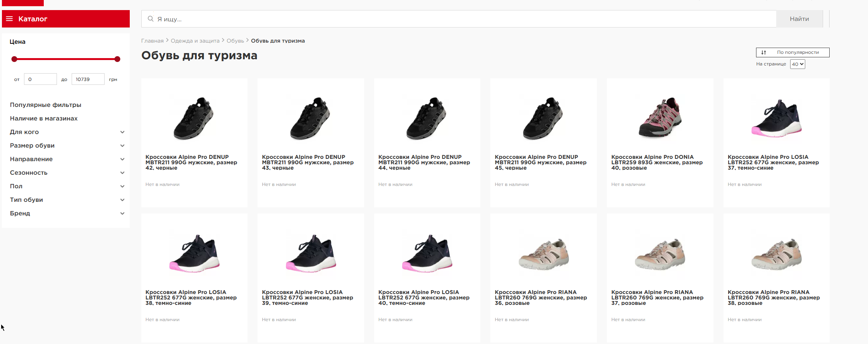Open LOSIA size 38 navy shoe image
The height and width of the screenshot is (344, 868).
coord(194,253)
